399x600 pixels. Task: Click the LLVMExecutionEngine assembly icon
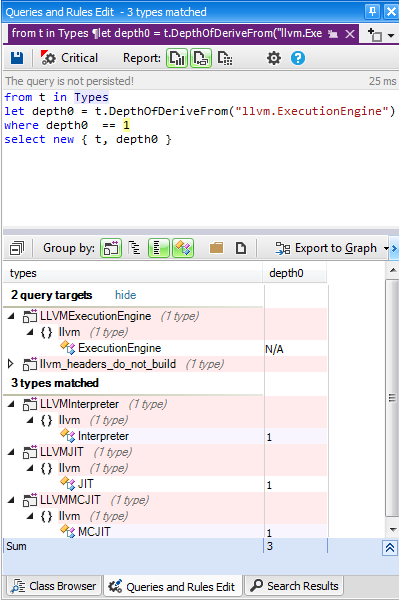(30, 316)
